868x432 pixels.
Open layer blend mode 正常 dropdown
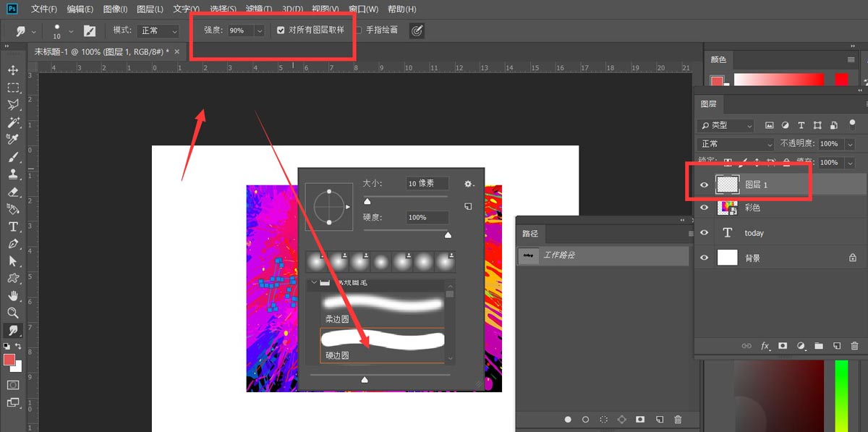tap(736, 144)
